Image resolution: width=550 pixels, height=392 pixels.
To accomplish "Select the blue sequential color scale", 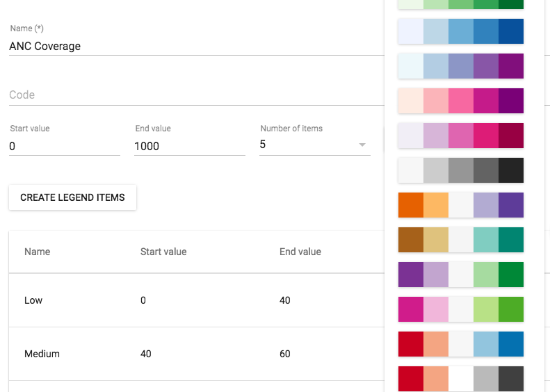I will 460,31.
